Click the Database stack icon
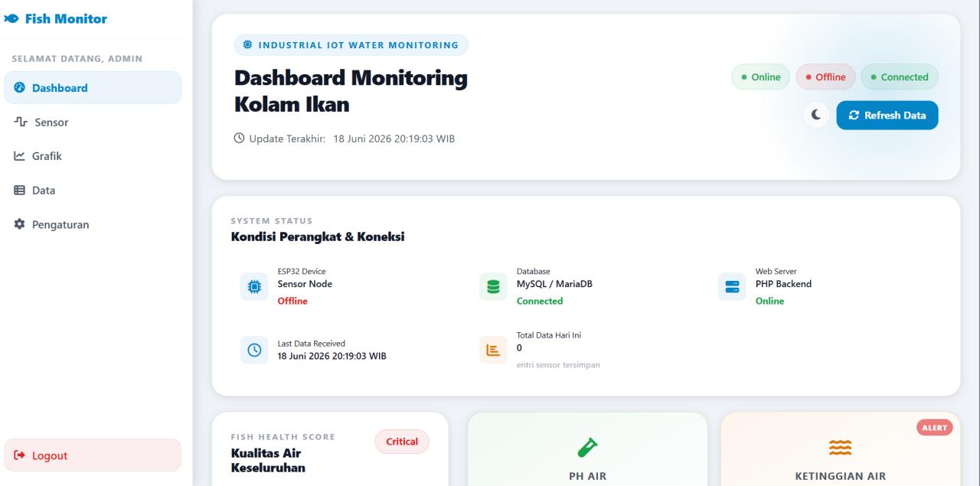Screen dimensions: 980x486 [493, 286]
